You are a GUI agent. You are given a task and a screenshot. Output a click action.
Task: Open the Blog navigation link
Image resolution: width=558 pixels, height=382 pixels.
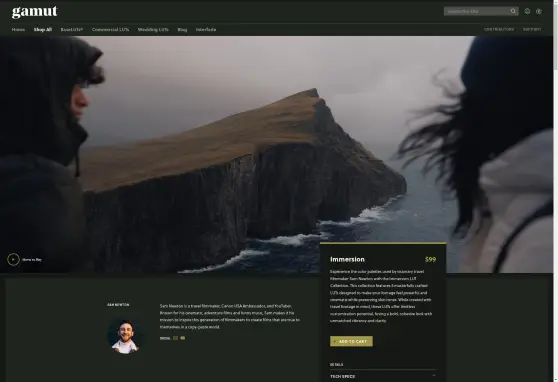182,30
